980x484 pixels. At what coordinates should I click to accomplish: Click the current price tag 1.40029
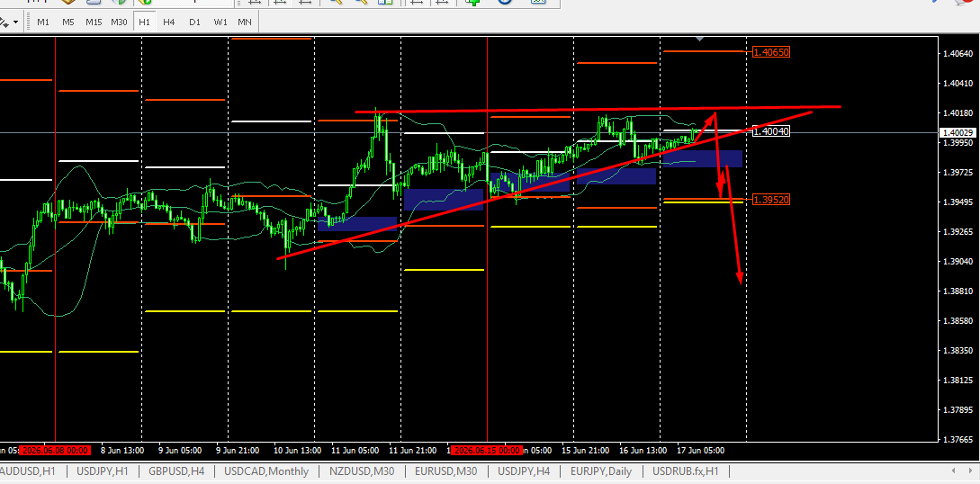[959, 132]
